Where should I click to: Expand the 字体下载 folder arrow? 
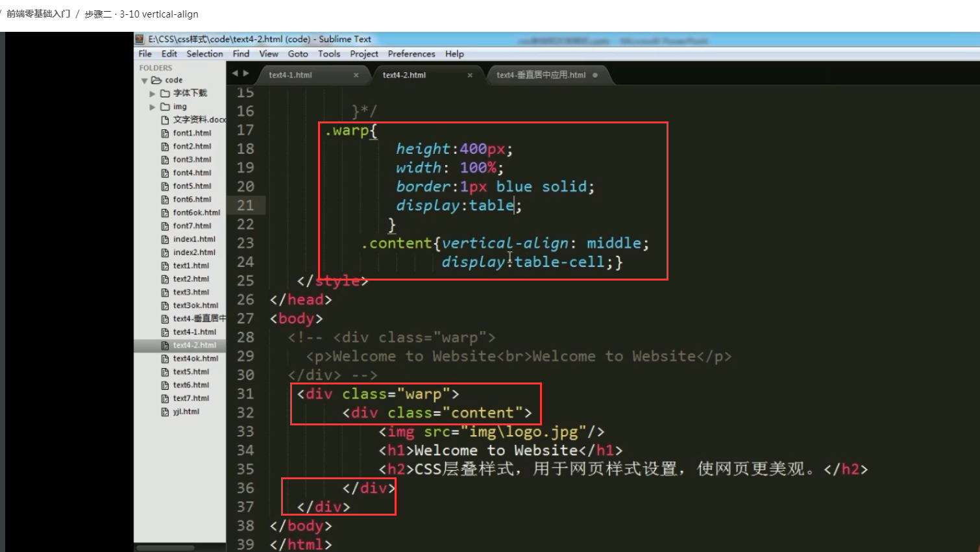(153, 94)
